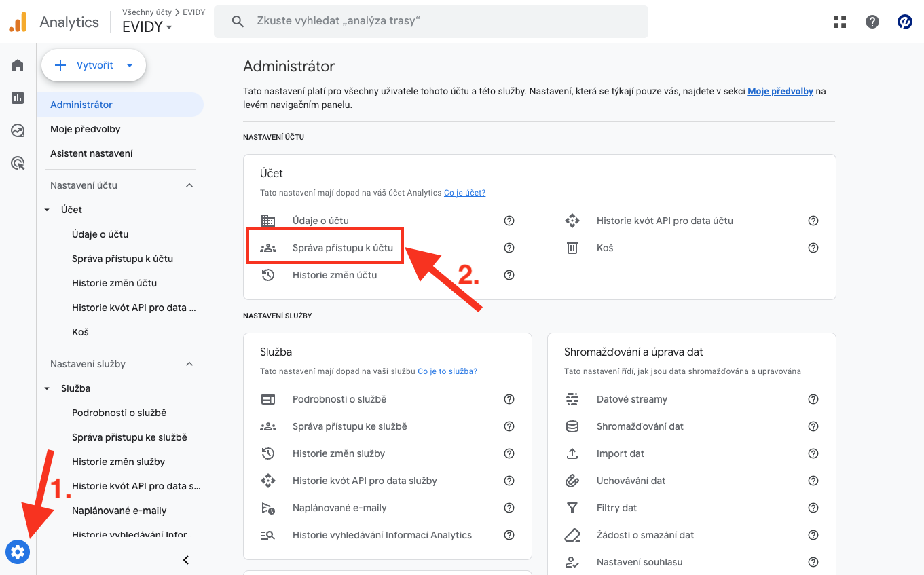Click the Admin gear icon
The image size is (924, 575).
point(18,552)
